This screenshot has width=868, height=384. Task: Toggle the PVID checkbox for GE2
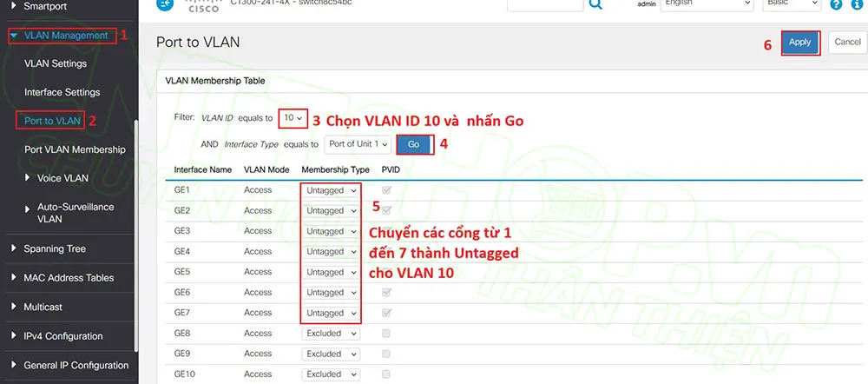point(386,210)
